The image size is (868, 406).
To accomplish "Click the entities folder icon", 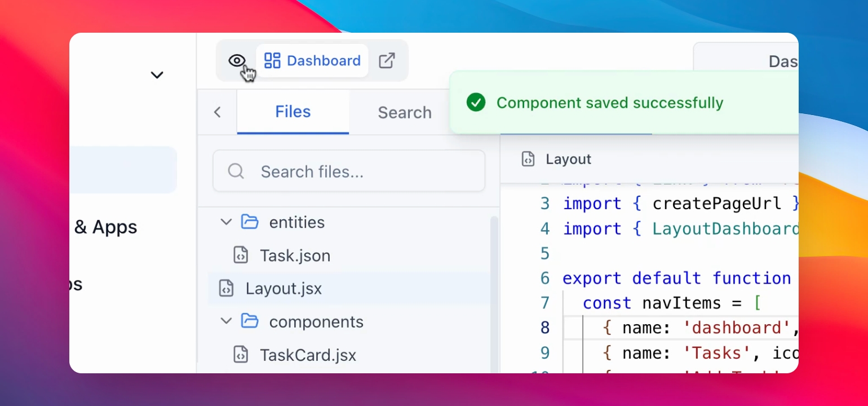I will pyautogui.click(x=250, y=222).
